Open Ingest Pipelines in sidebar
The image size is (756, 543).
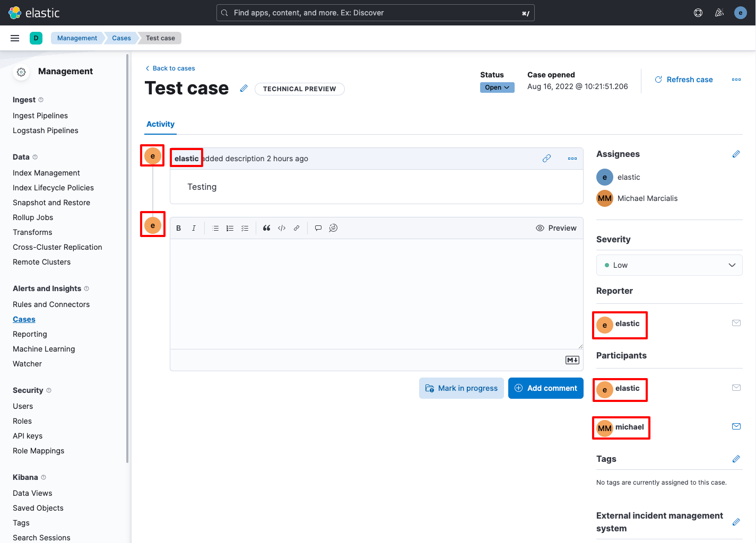pyautogui.click(x=40, y=116)
